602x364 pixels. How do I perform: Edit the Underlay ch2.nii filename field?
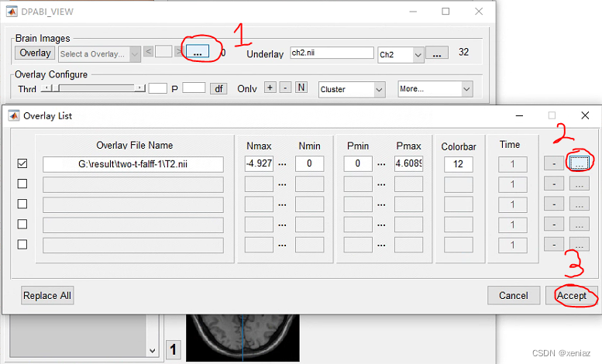[332, 53]
